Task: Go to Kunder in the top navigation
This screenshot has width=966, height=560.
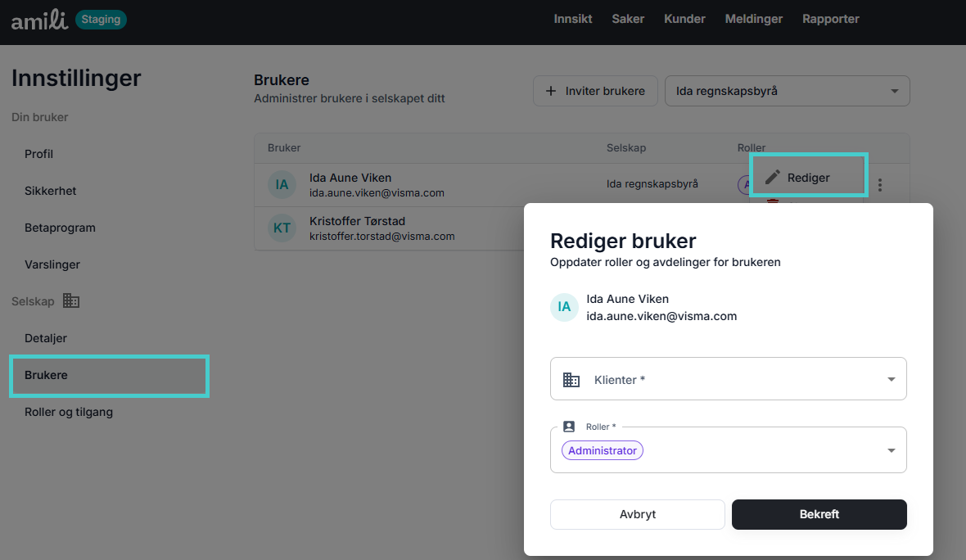Action: tap(684, 19)
